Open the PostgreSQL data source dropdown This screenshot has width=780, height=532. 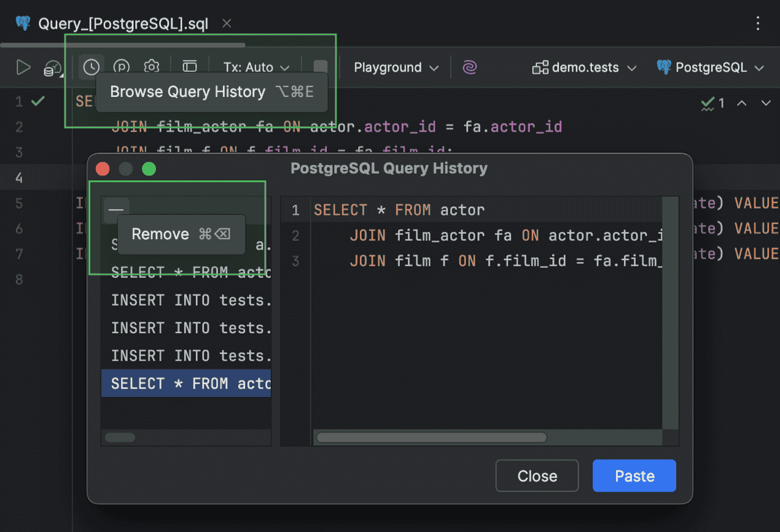710,67
